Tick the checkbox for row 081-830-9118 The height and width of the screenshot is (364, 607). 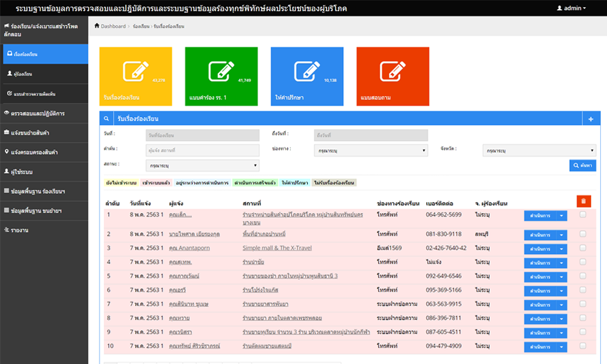click(583, 234)
